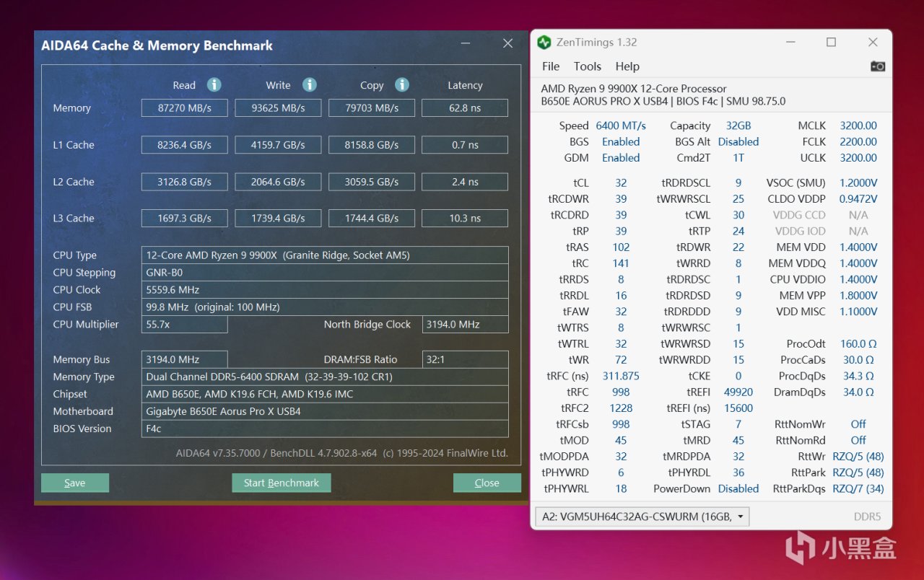This screenshot has width=924, height=580.
Task: Close the AIDA64 window with X
Action: tap(507, 44)
